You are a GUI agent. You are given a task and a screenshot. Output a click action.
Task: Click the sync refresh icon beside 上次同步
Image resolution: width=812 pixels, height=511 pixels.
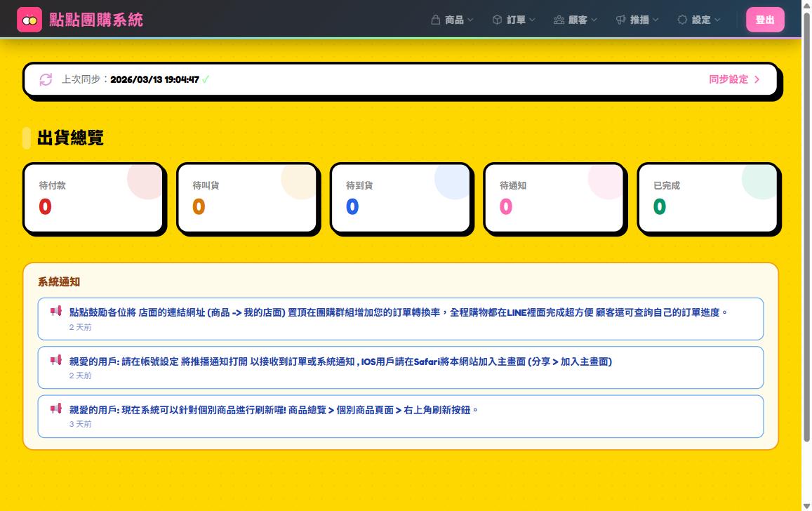46,79
